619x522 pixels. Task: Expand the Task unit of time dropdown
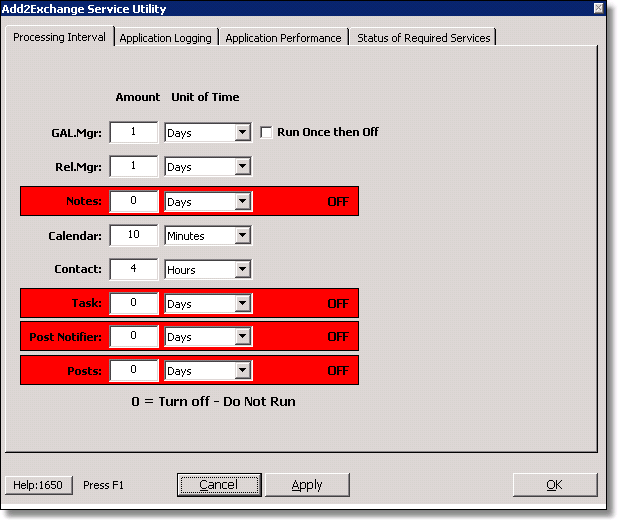pyautogui.click(x=243, y=303)
